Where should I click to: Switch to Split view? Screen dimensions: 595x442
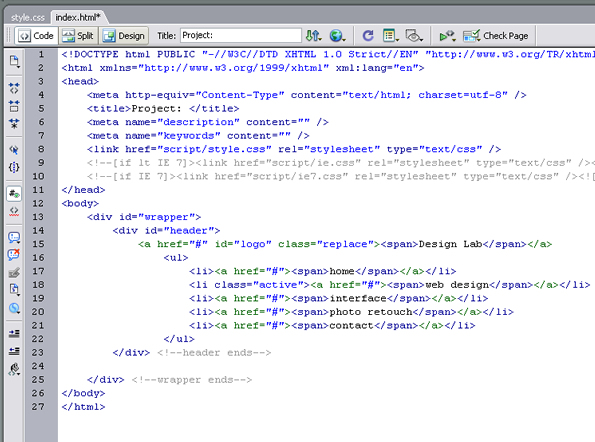click(78, 36)
